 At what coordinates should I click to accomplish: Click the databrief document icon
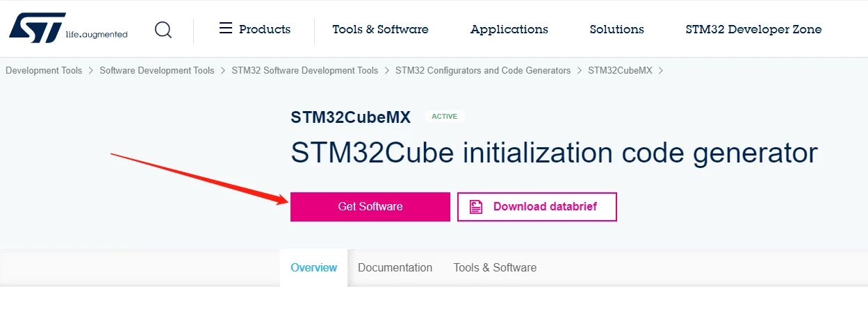476,207
